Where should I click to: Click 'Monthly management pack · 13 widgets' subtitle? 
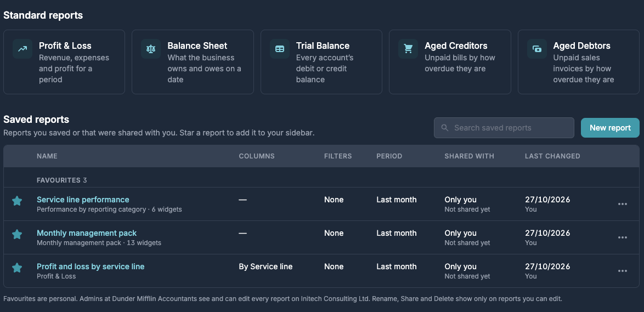99,242
